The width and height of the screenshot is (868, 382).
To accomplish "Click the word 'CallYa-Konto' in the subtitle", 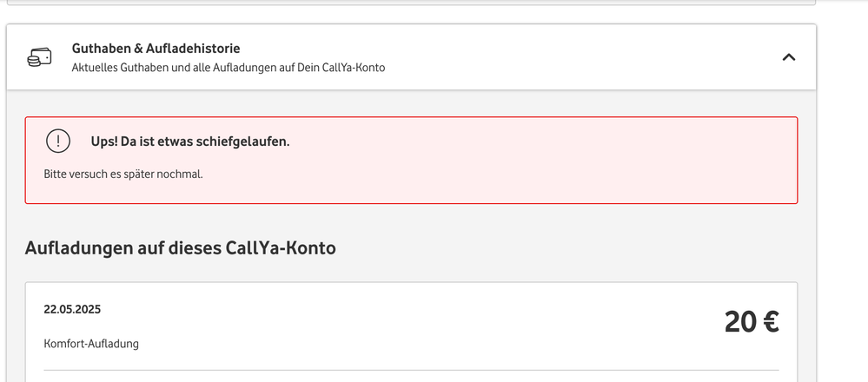I will (353, 67).
